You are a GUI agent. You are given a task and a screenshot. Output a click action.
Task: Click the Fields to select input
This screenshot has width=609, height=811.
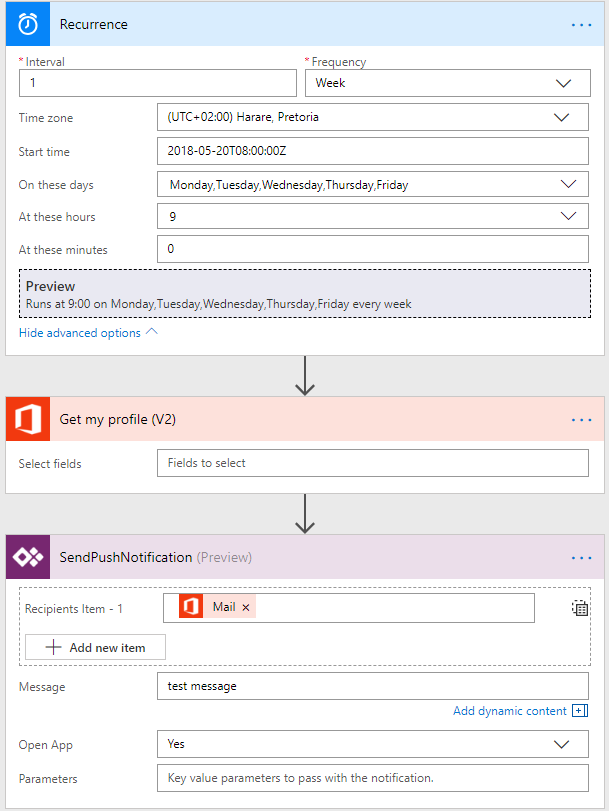[x=372, y=463]
